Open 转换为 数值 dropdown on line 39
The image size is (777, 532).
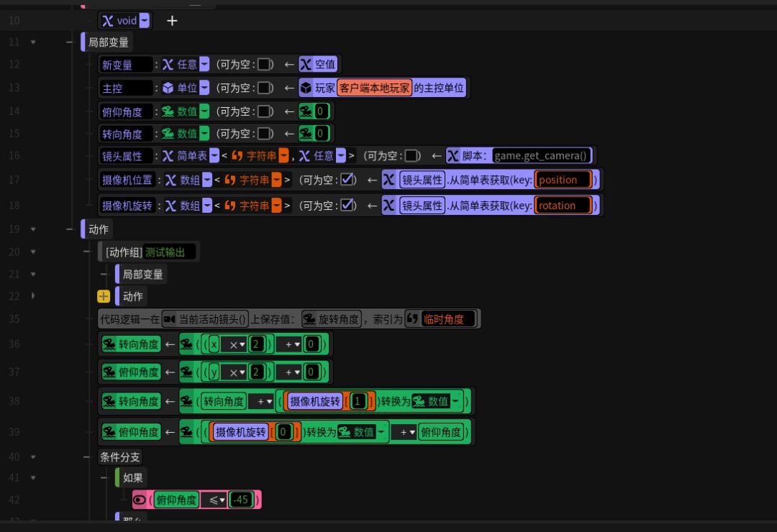[381, 432]
